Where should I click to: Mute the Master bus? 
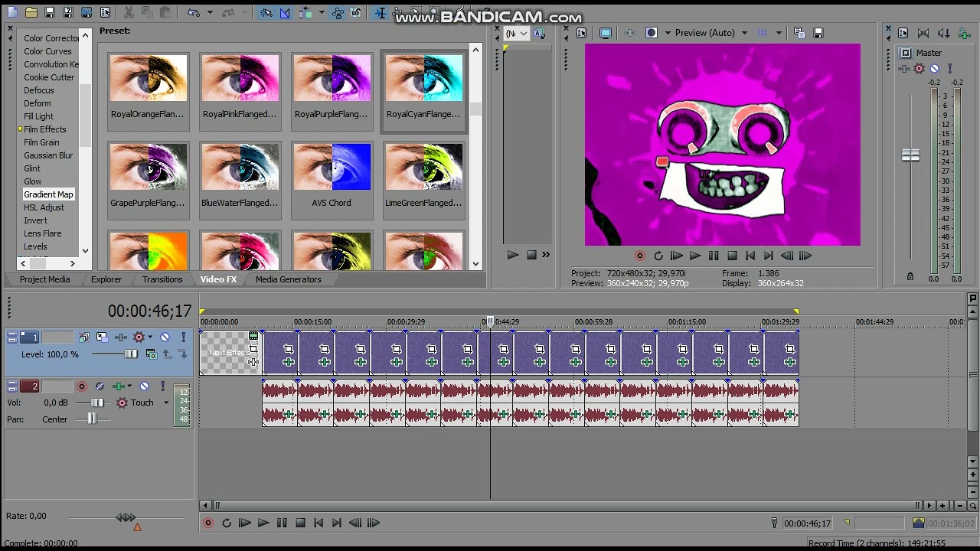click(934, 69)
